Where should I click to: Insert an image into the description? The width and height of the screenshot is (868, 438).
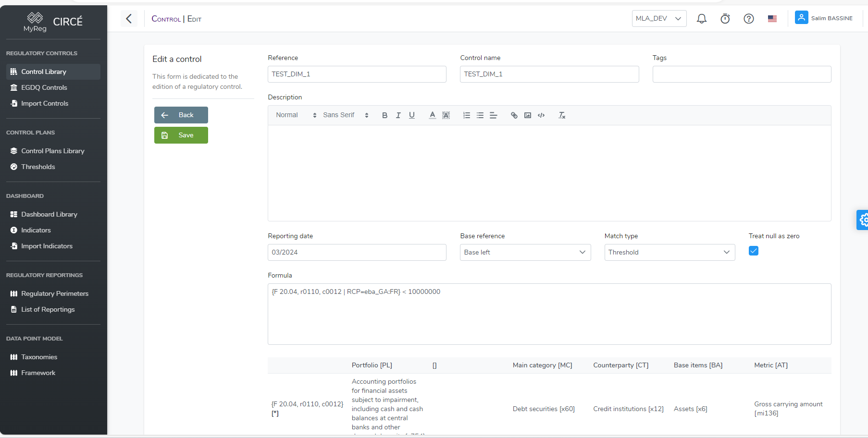point(527,115)
